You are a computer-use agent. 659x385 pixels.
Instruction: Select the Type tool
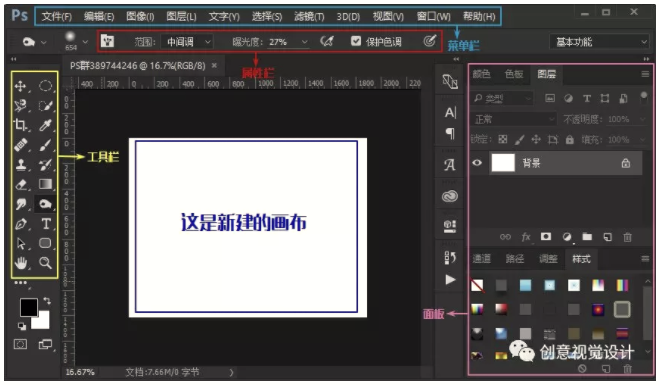[45, 224]
